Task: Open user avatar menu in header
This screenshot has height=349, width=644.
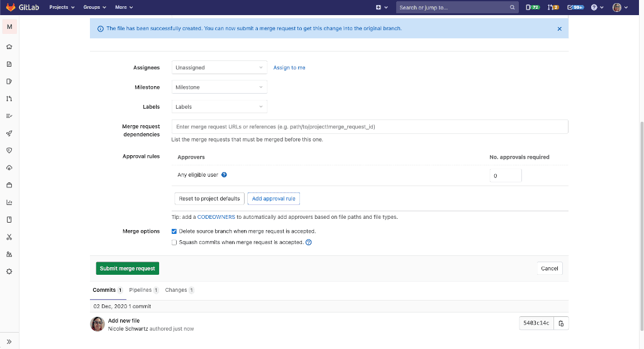Action: (x=619, y=8)
